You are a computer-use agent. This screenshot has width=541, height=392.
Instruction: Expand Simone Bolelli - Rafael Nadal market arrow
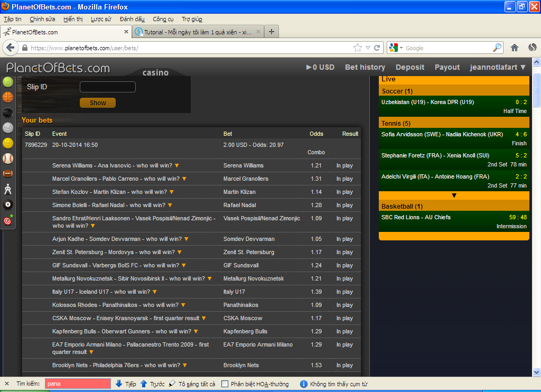(x=170, y=206)
